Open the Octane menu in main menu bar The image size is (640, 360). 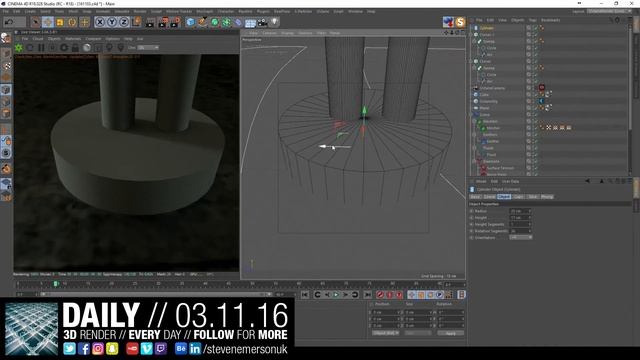[322, 11]
